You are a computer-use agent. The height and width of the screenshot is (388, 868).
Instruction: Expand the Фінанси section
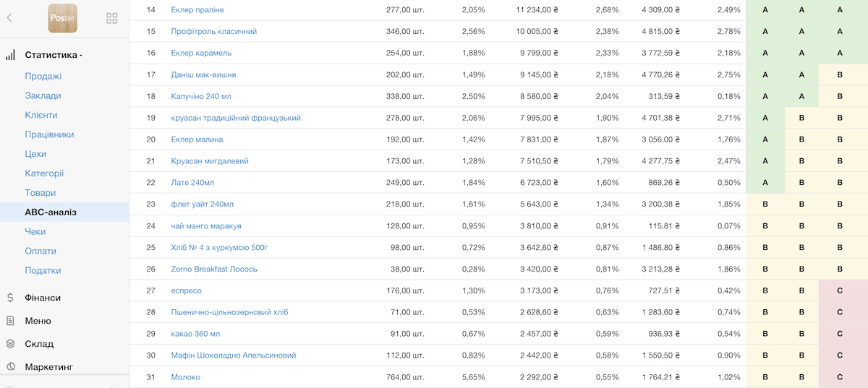[x=43, y=298]
